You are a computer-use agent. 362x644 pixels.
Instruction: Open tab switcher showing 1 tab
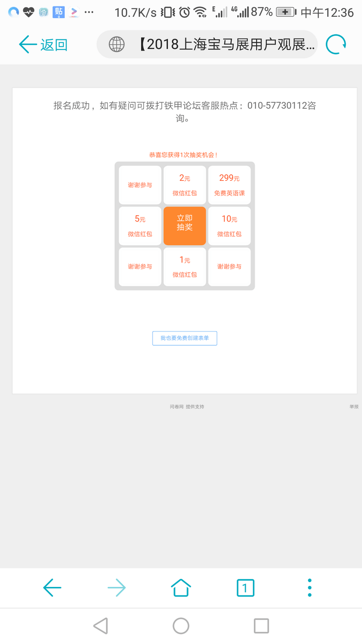245,588
